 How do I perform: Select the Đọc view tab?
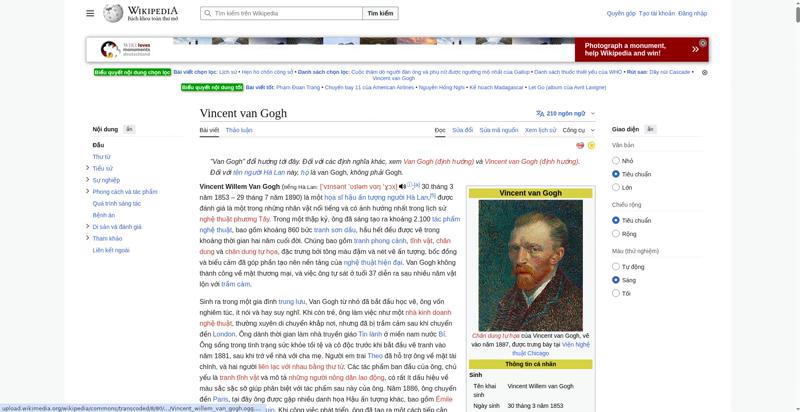point(440,130)
